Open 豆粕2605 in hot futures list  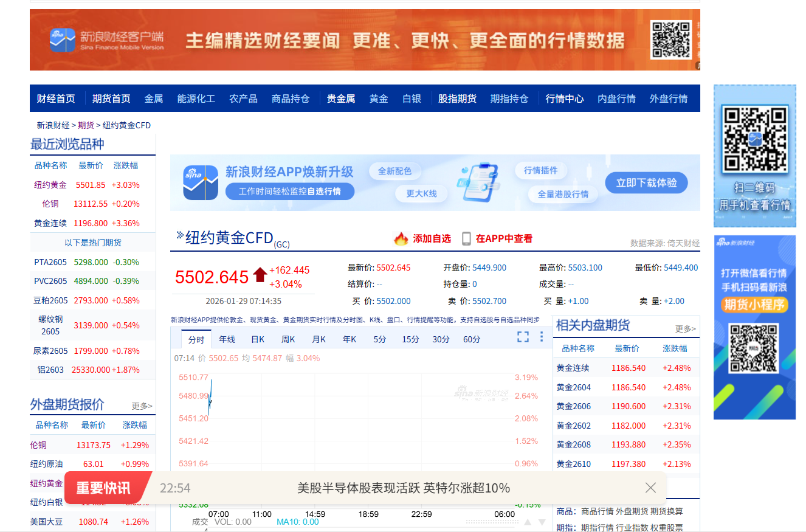click(x=50, y=300)
